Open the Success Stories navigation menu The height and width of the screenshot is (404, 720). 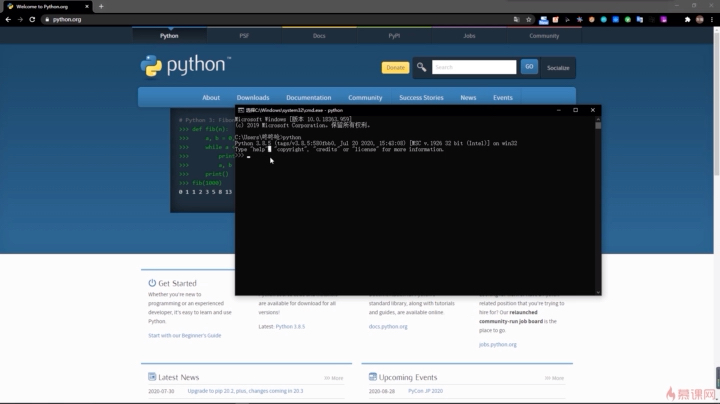pos(421,97)
